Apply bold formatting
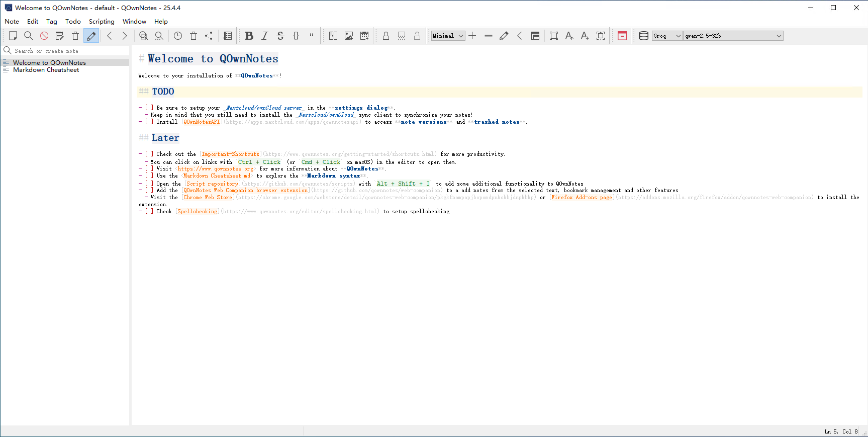868x437 pixels. [249, 36]
